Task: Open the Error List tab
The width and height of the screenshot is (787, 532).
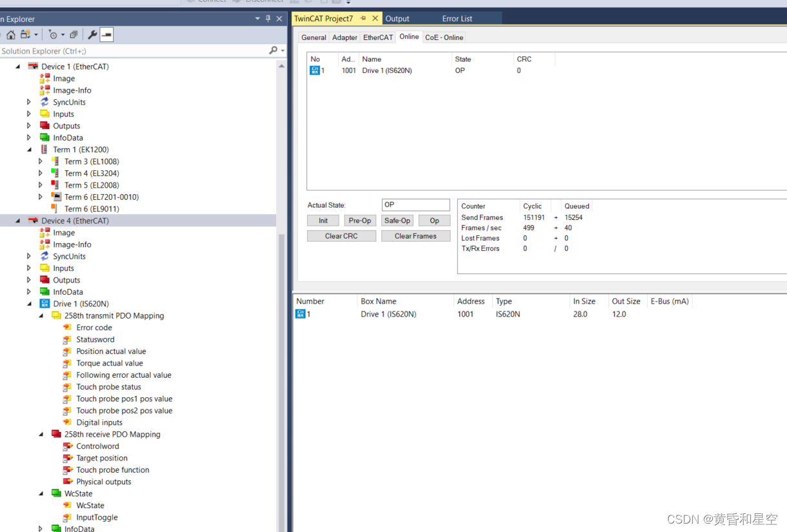Action: click(x=457, y=19)
